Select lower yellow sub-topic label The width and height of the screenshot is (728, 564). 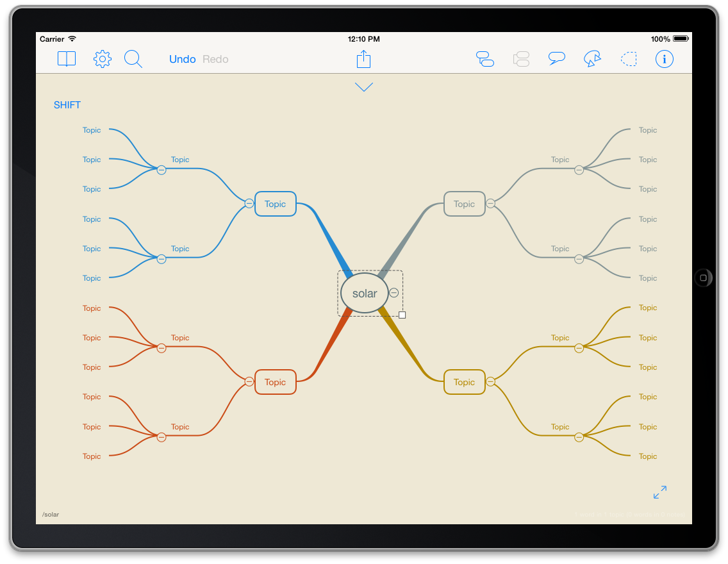click(x=560, y=427)
